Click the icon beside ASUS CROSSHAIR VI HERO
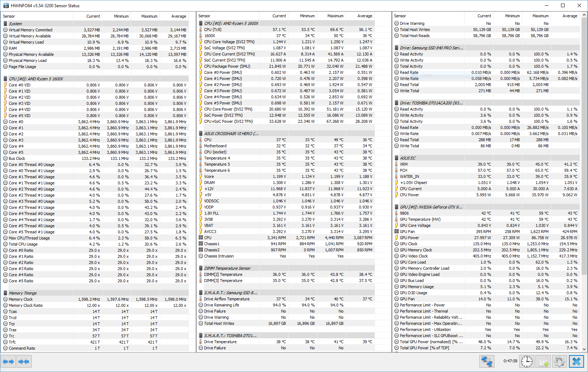 [x=201, y=134]
